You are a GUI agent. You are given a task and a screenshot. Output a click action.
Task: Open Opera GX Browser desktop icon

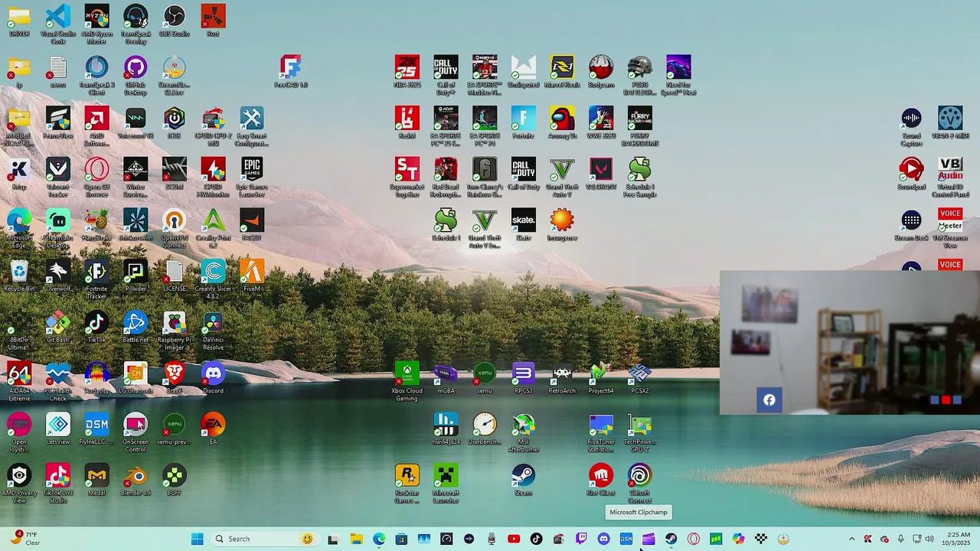pos(96,177)
